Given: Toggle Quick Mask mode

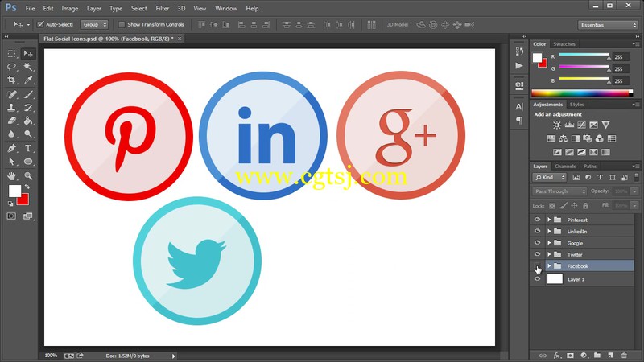Looking at the screenshot, I should [x=11, y=216].
